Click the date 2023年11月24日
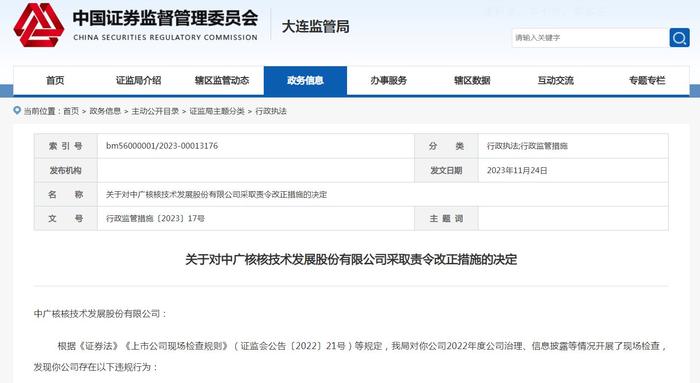Image resolution: width=700 pixels, height=383 pixels. 517,171
